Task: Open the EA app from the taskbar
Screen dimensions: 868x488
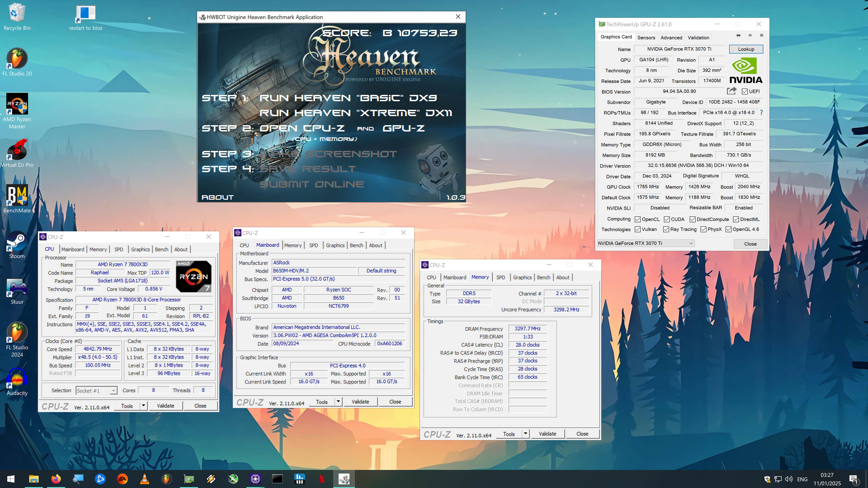Action: (122, 479)
